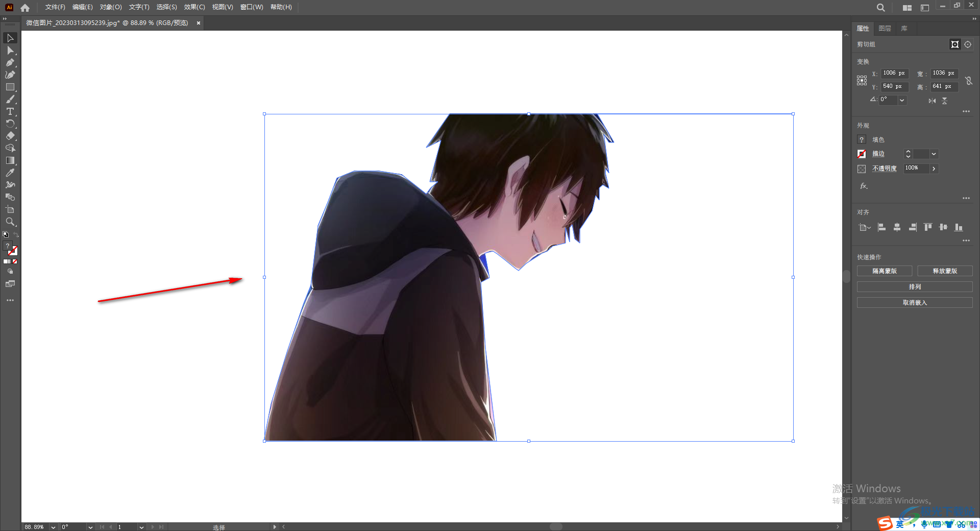Click Illustrator home icon

point(25,7)
